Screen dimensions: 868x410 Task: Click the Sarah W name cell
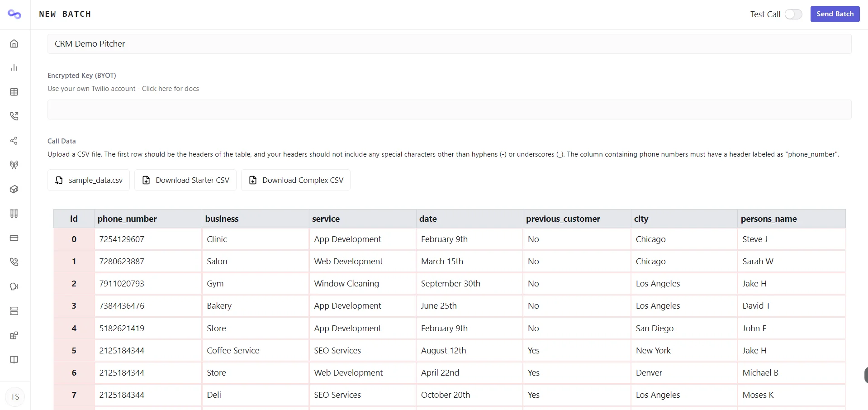pos(792,262)
